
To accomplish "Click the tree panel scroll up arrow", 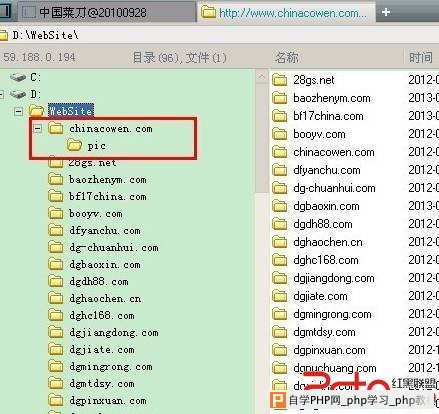I will point(262,77).
